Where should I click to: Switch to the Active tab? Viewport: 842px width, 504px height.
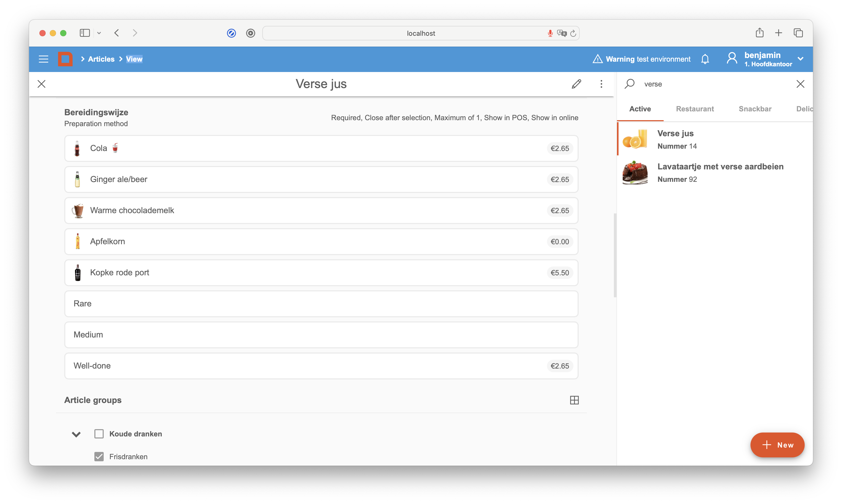coord(640,109)
